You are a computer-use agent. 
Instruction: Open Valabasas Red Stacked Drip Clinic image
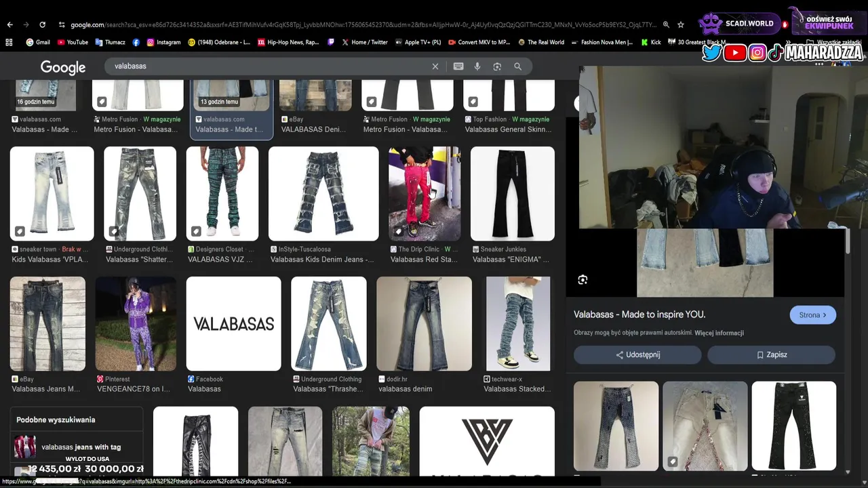coord(425,194)
